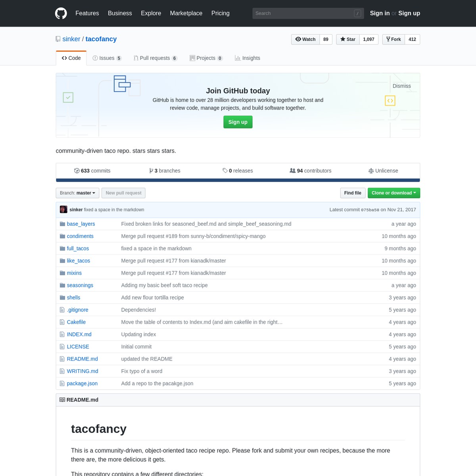476x476 pixels.
Task: Open Pricing in top navigation
Action: click(x=221, y=13)
